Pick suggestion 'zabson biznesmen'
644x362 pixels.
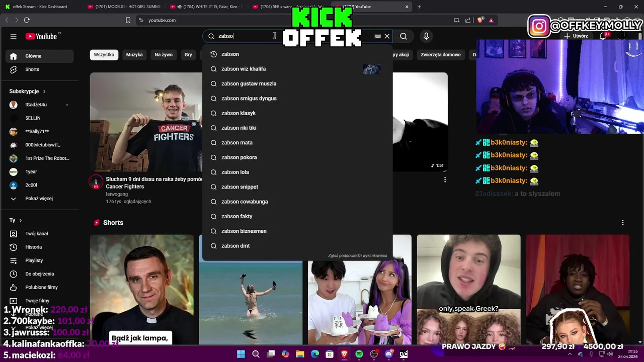[x=297, y=231]
